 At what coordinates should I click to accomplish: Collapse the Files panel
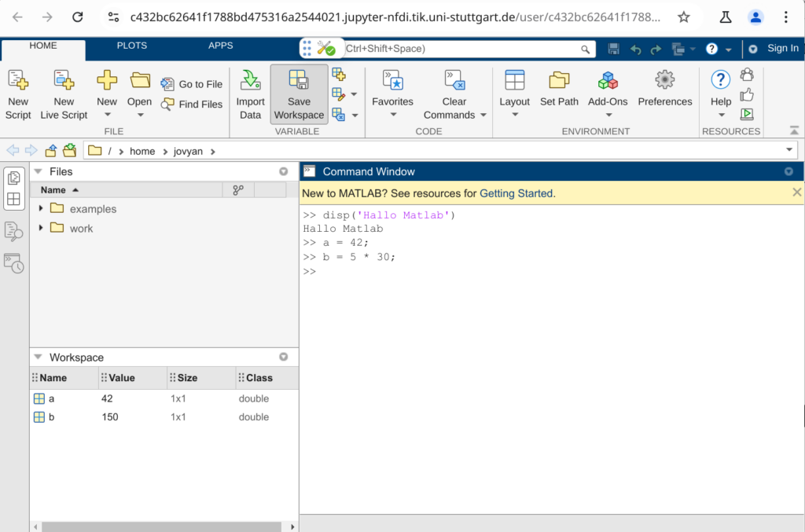coord(38,171)
